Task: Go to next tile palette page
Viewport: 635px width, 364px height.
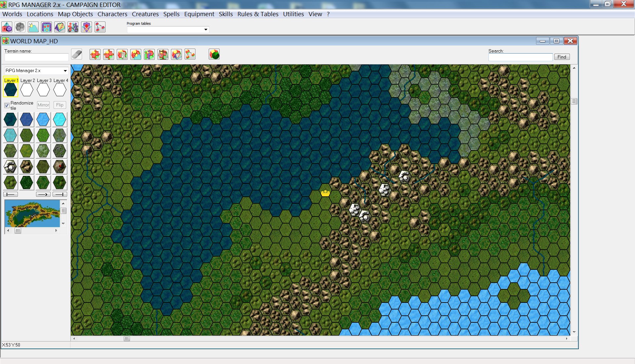Action: 43,194
